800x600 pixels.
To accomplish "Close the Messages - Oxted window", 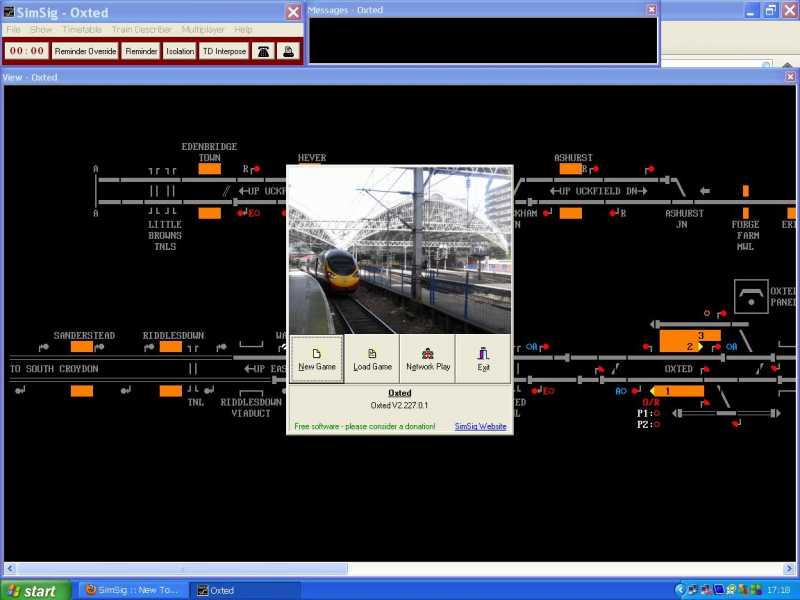I will [652, 10].
